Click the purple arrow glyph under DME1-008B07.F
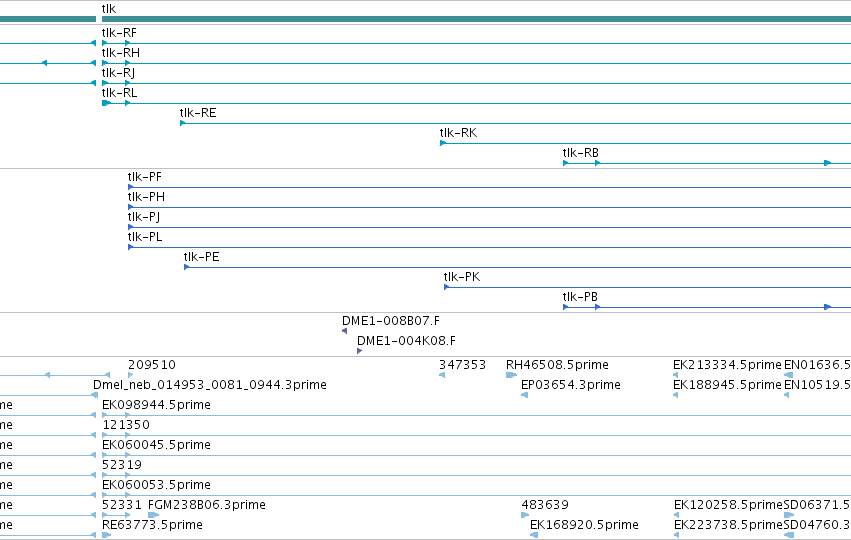The height and width of the screenshot is (540, 851). pos(345,331)
